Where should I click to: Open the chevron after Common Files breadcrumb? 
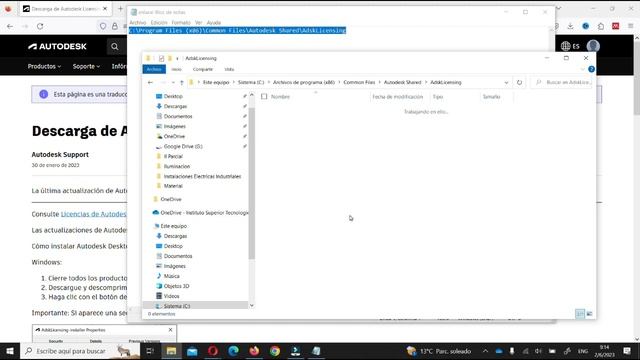click(x=380, y=82)
